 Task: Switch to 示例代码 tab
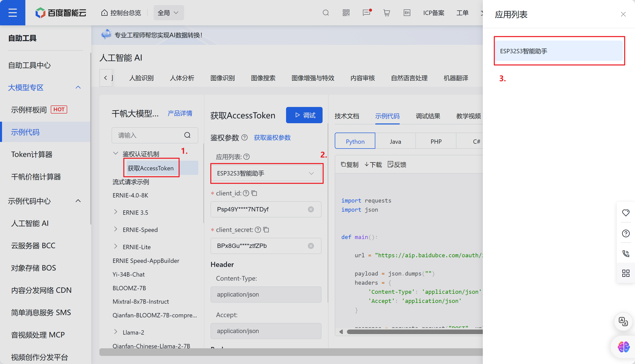coord(387,116)
